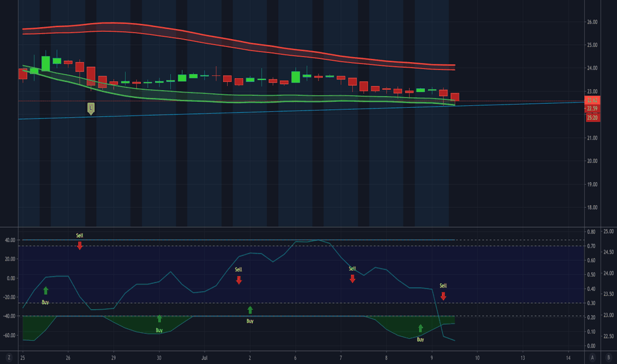Click the 0.80 indicator scale label
The image size is (617, 364).
591,232
